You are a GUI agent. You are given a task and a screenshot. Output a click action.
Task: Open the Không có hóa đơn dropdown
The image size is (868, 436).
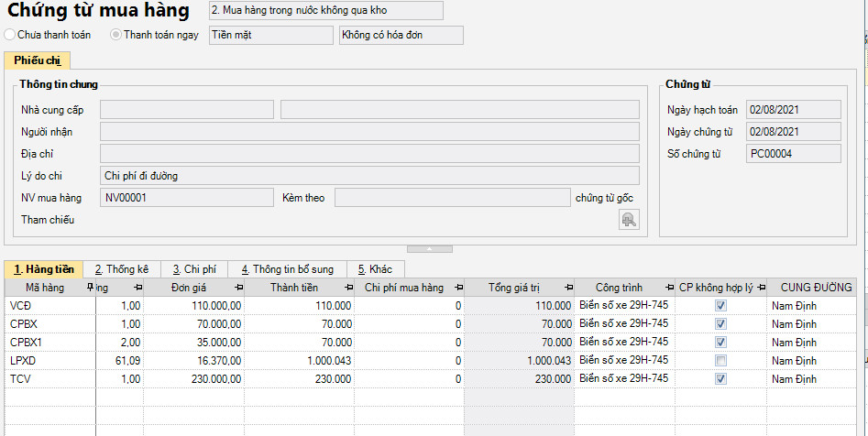click(x=401, y=35)
